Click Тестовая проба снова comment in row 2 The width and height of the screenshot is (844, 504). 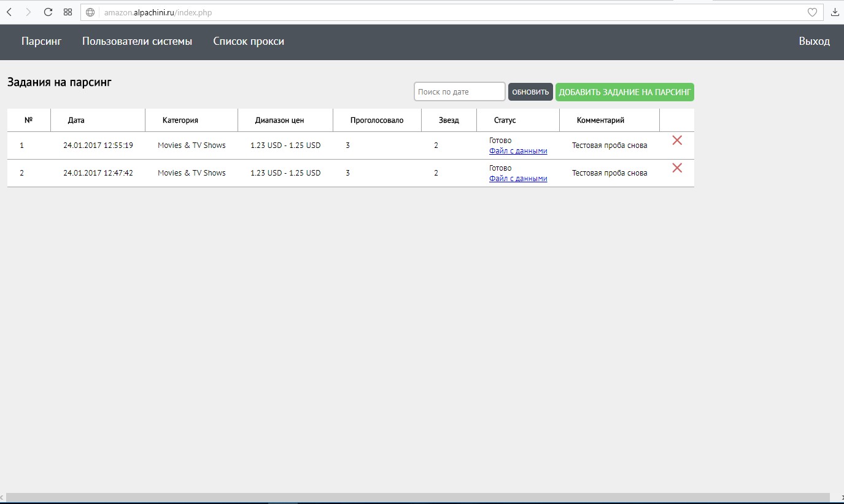pyautogui.click(x=610, y=173)
